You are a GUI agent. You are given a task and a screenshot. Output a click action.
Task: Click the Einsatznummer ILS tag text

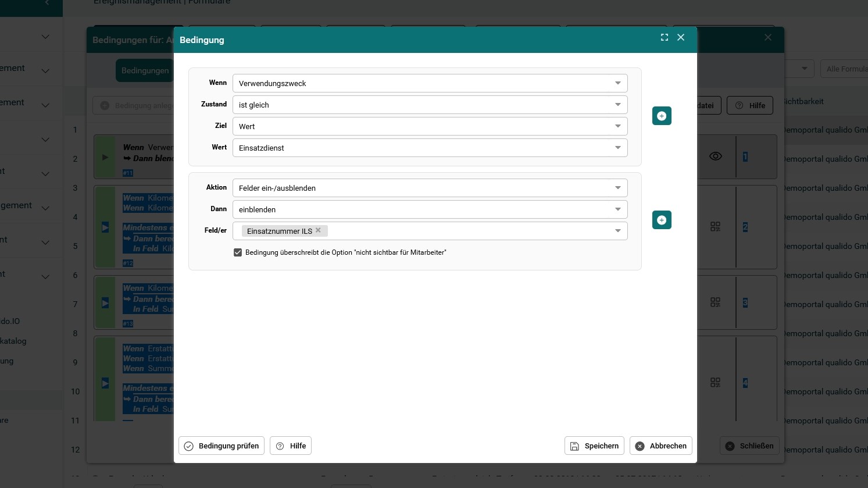coord(280,231)
